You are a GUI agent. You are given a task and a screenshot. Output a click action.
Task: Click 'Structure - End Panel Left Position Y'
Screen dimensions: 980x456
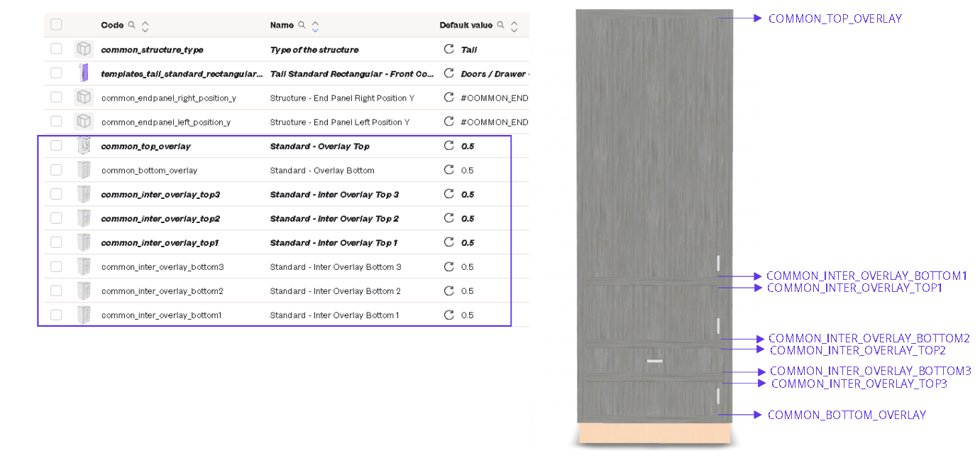click(x=339, y=122)
